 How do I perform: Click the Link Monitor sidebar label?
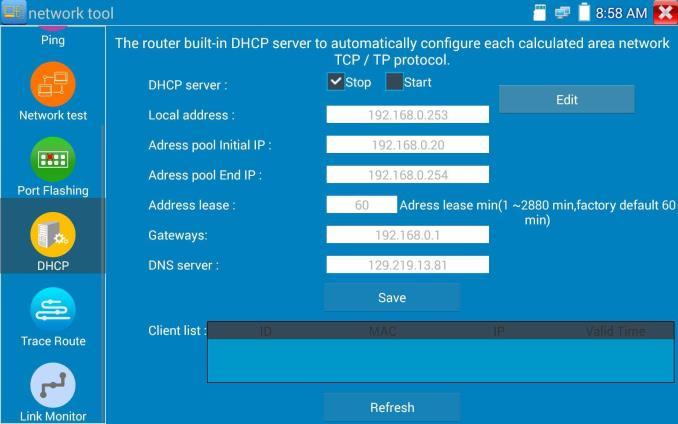(53, 416)
